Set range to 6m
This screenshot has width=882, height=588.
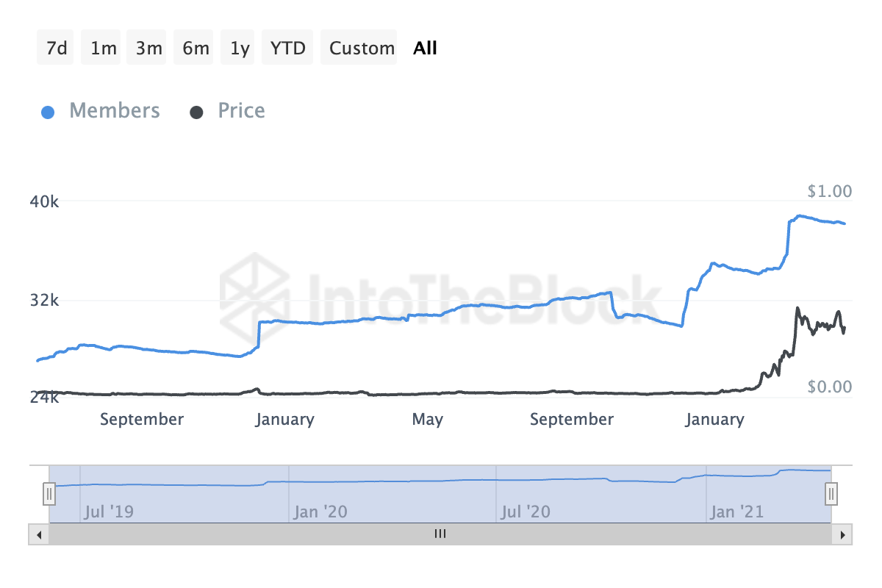[x=196, y=49]
